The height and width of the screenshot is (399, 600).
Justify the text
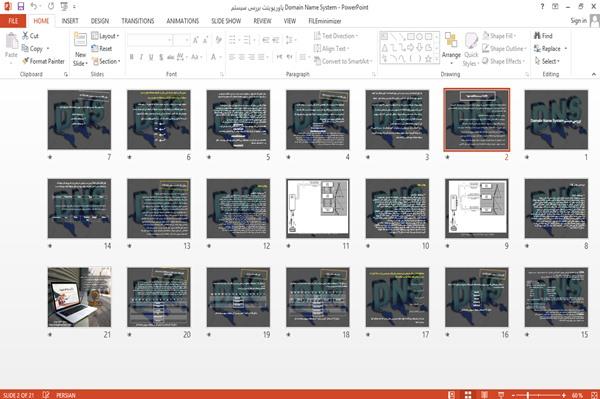[261, 57]
